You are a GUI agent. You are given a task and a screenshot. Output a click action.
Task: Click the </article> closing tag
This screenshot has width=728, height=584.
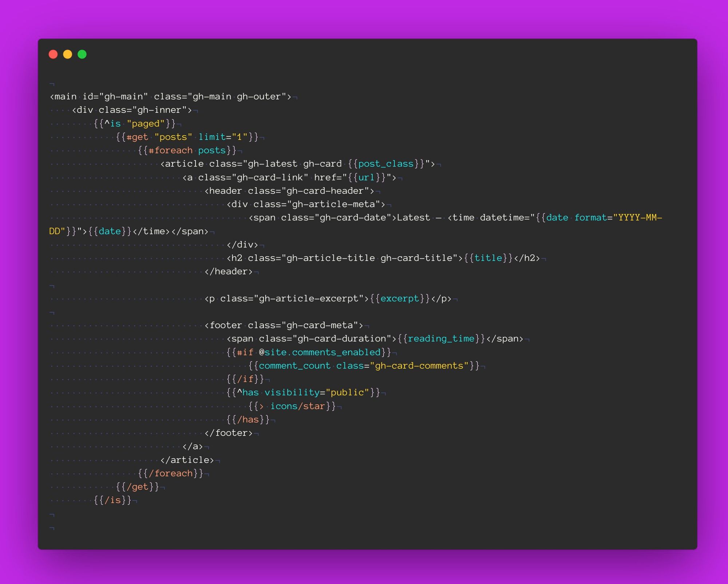click(x=187, y=460)
